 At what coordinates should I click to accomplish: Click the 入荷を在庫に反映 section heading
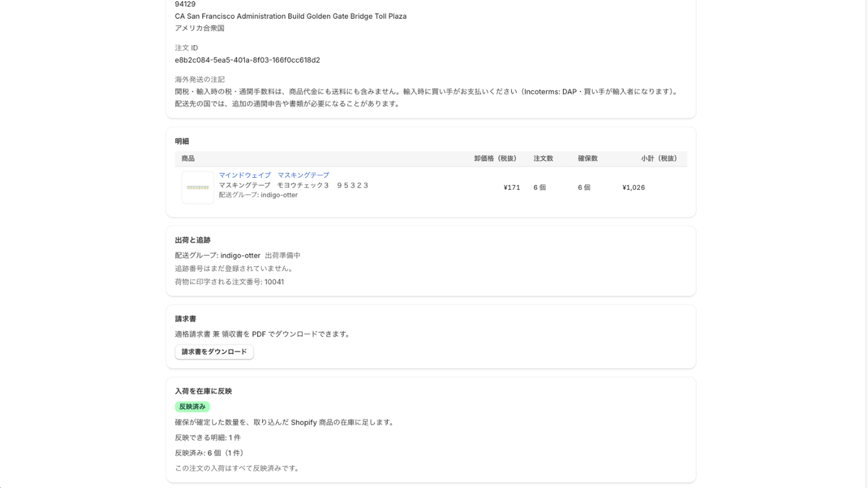pyautogui.click(x=203, y=391)
